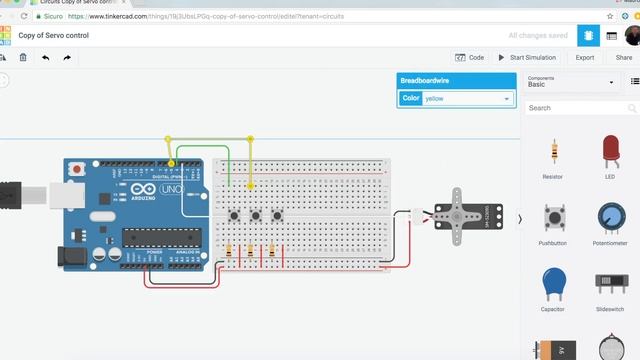Open the wire Color dropdown showing yellow
Screen dimensions: 640x360
pyautogui.click(x=468, y=98)
